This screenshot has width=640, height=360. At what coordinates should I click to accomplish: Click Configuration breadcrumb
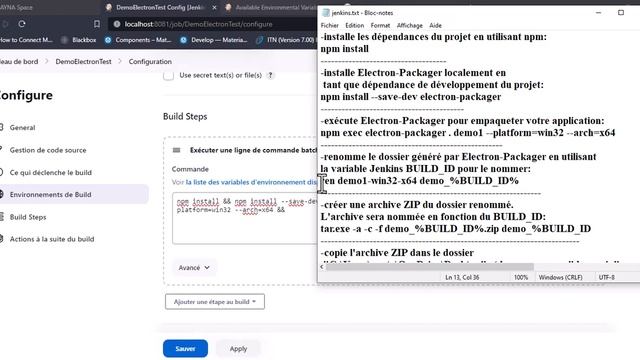[150, 62]
